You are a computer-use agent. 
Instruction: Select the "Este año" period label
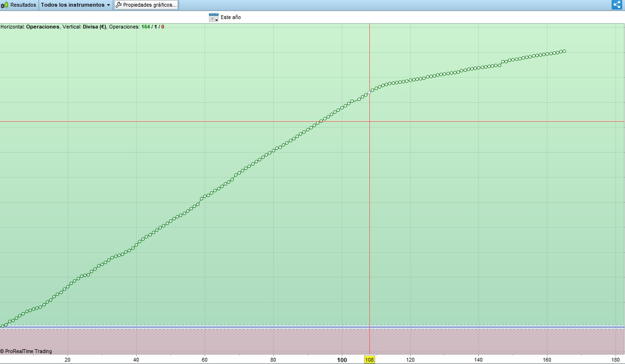(x=231, y=17)
